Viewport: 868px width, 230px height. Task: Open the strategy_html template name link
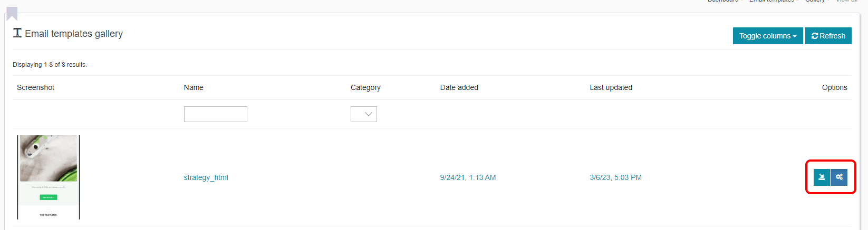coord(206,177)
